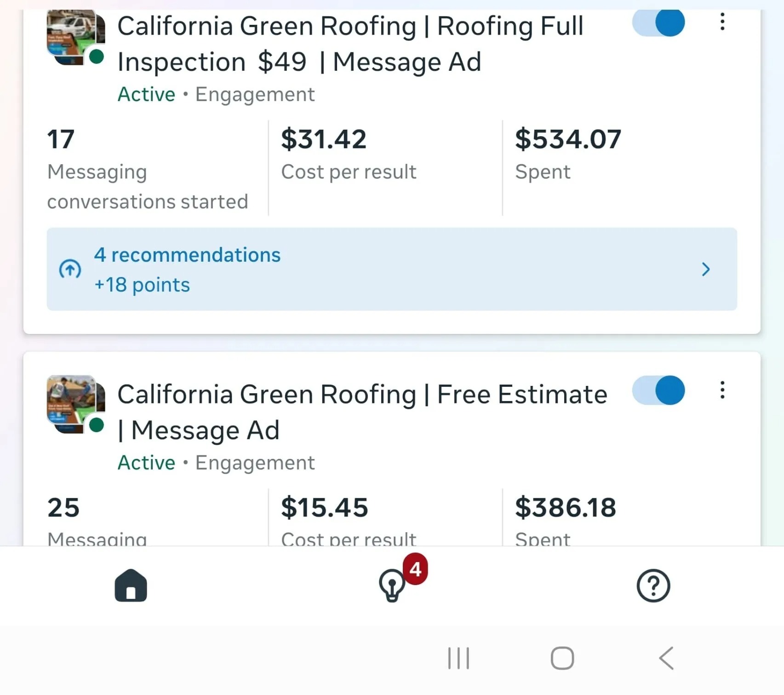The width and height of the screenshot is (784, 695).
Task: Tap the help question mark icon
Action: (x=653, y=586)
